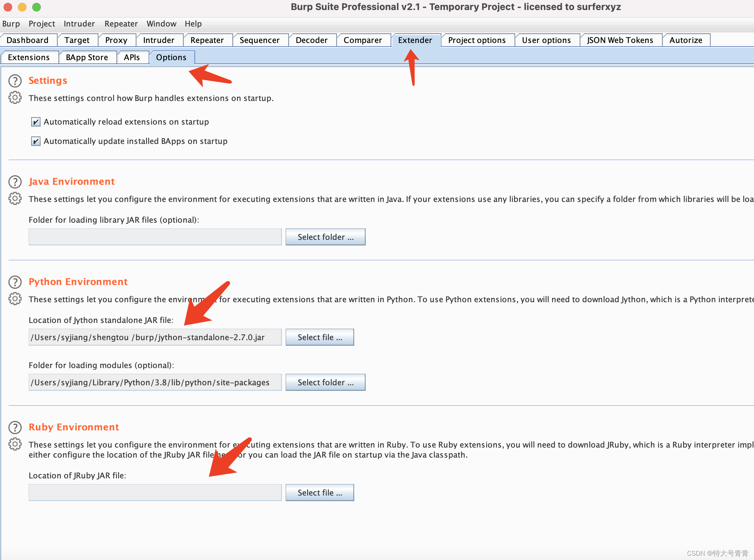The height and width of the screenshot is (560, 754).
Task: Open help icon for Ruby Environment
Action: pyautogui.click(x=15, y=428)
